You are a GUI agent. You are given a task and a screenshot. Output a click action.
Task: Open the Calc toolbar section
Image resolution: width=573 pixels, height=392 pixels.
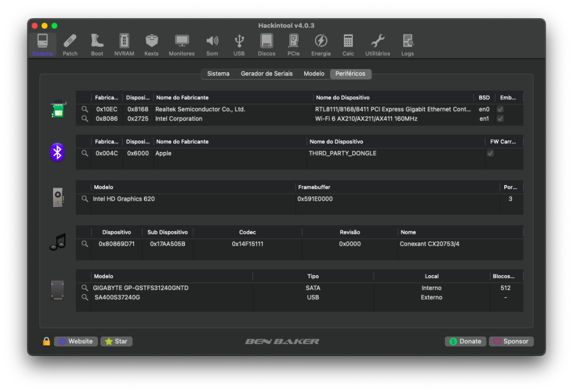point(348,45)
